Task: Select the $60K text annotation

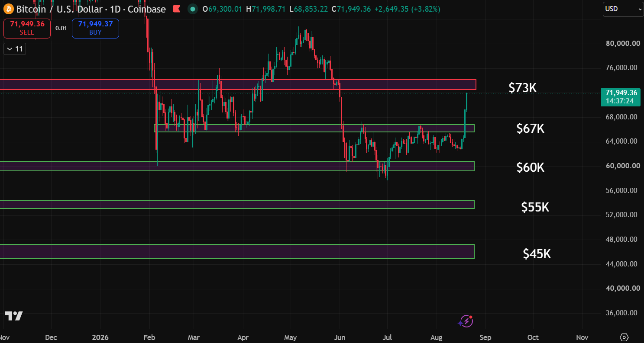Action: 531,167
